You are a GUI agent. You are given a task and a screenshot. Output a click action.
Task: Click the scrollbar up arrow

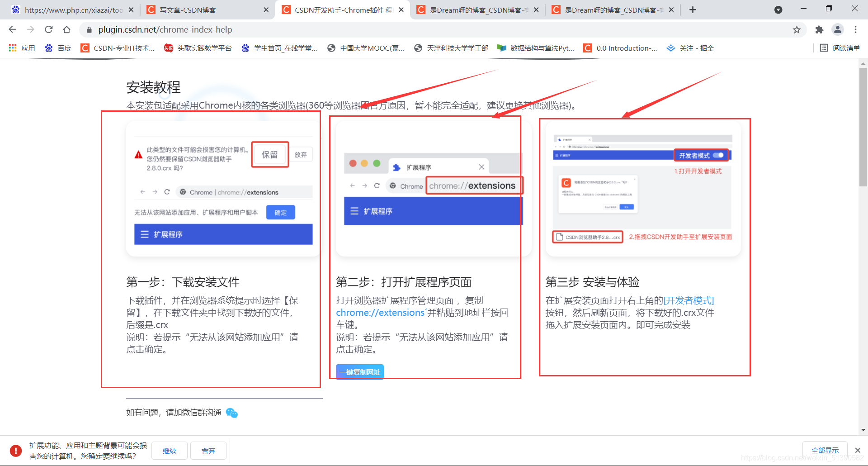point(863,63)
